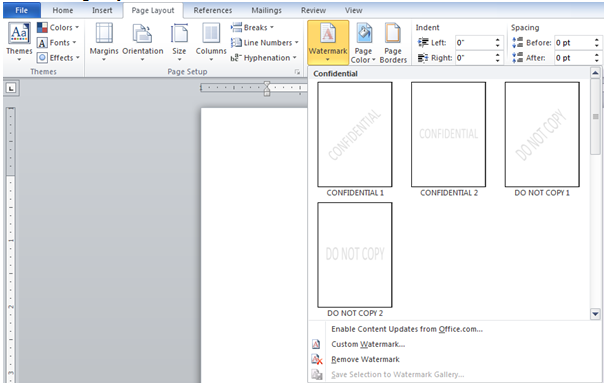Click the Margins icon
Image resolution: width=605 pixels, height=383 pixels.
pyautogui.click(x=104, y=34)
